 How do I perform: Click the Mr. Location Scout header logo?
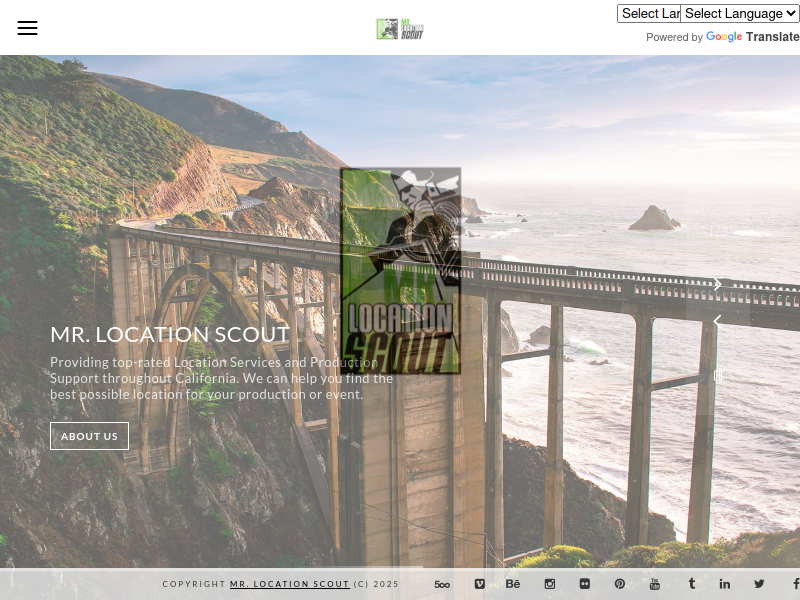coord(400,29)
